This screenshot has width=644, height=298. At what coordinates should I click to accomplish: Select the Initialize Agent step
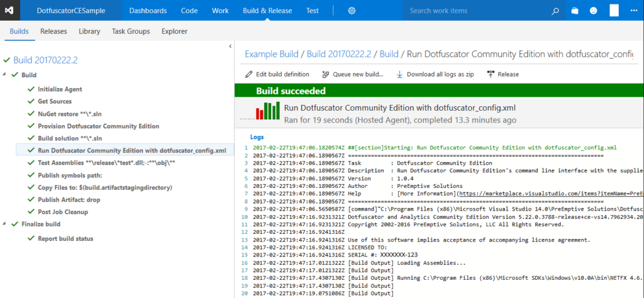60,89
